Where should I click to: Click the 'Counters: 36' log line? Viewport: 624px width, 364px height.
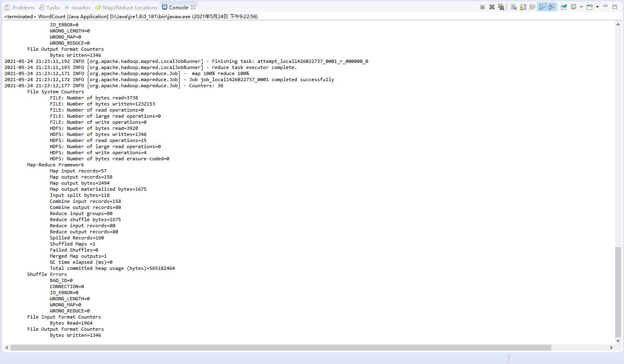tap(114, 86)
